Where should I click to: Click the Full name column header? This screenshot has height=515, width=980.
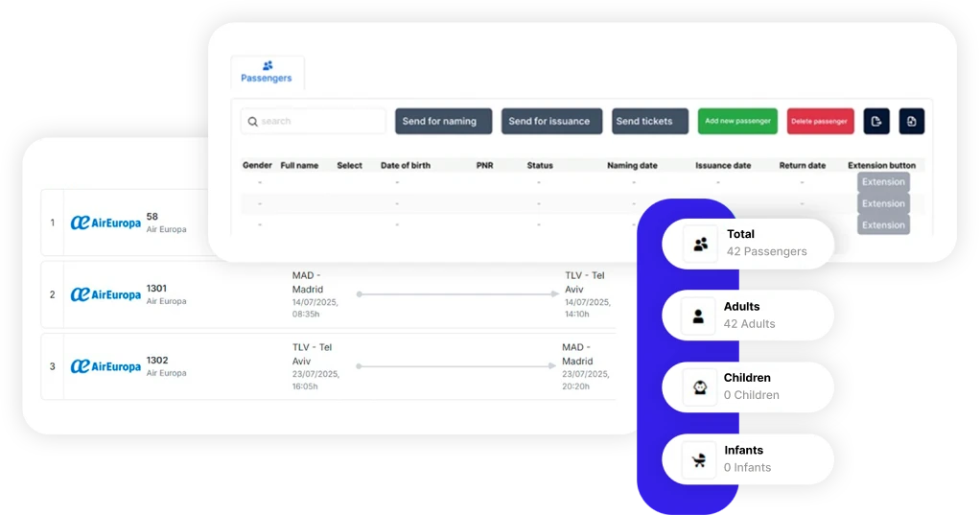[x=299, y=165]
